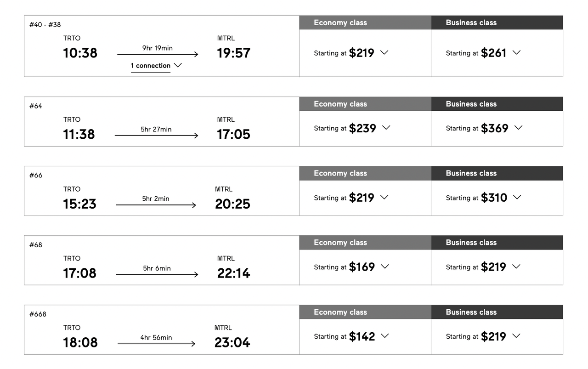
Task: Click the 4hr 56min duration arrow
Action: pyautogui.click(x=157, y=344)
